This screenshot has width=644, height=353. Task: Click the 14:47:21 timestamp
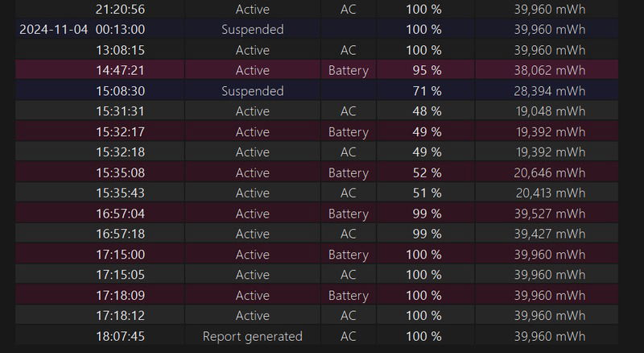120,70
